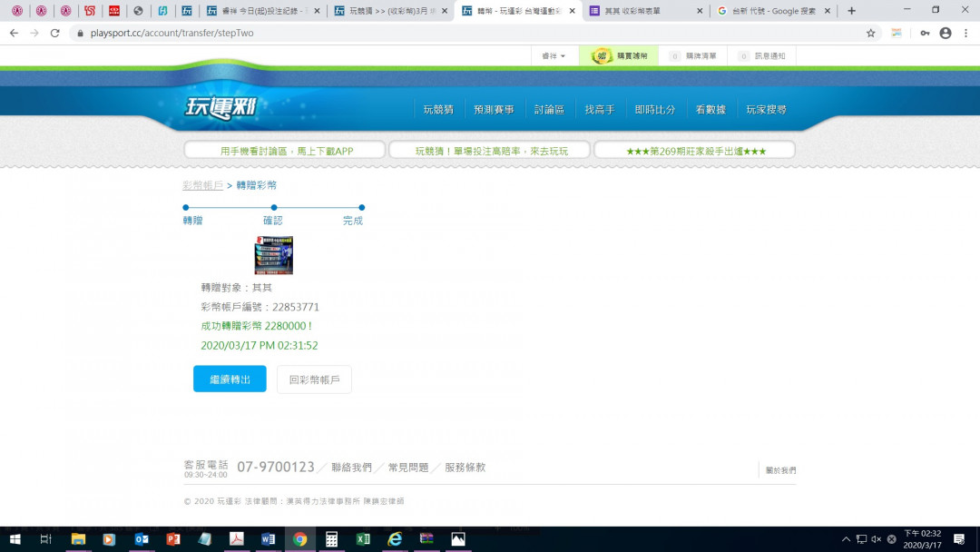Switch to the 玩競猜 (收彩幣) tab
980x552 pixels.
coord(390,11)
